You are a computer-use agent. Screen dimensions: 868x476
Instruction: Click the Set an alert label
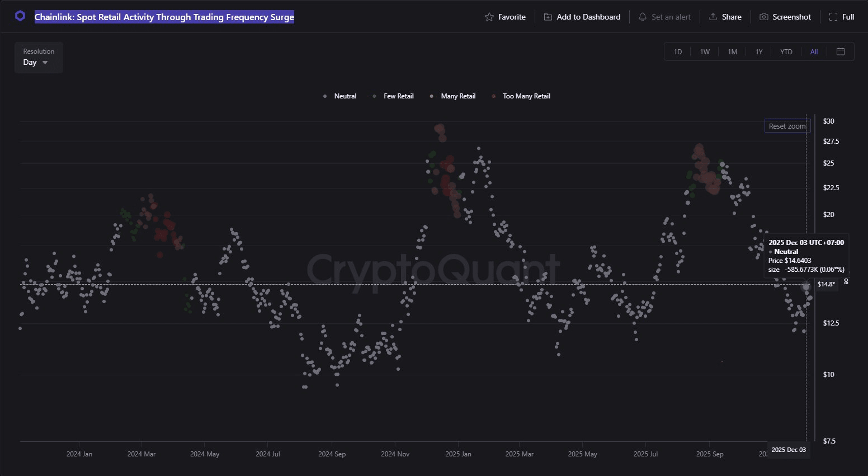click(671, 17)
